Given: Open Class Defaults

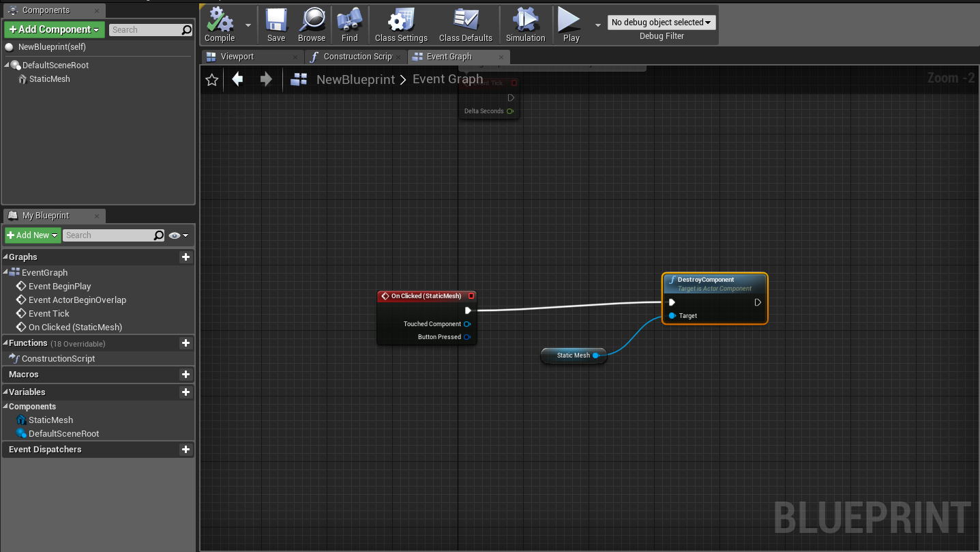Looking at the screenshot, I should coord(466,25).
